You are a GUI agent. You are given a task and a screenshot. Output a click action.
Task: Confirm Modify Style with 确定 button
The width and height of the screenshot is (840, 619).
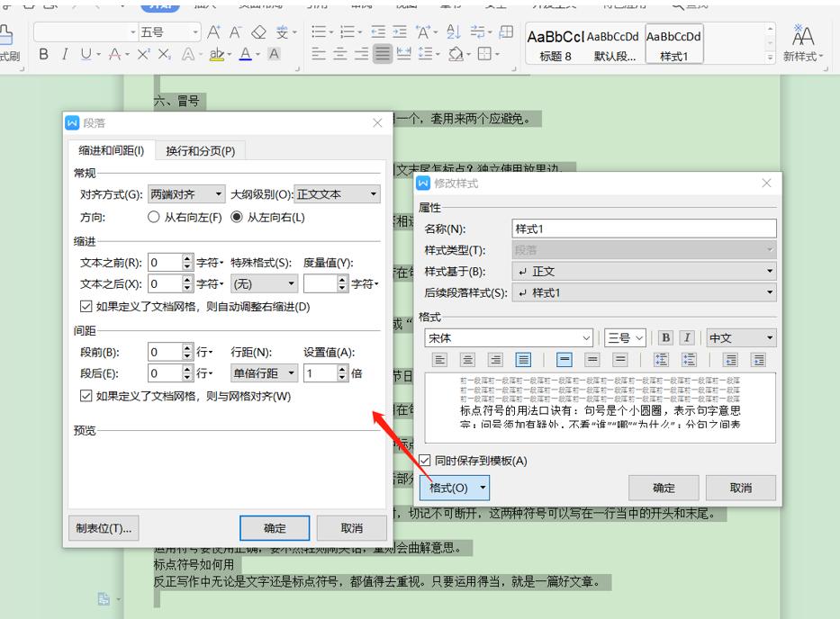pos(664,488)
